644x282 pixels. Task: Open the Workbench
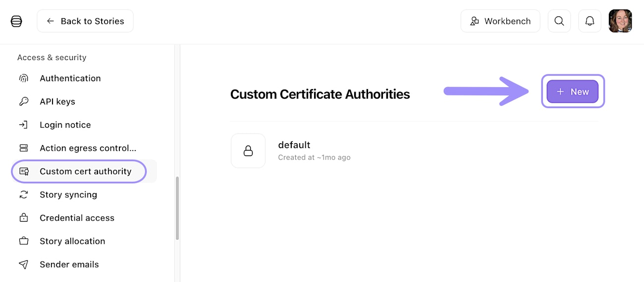(500, 21)
